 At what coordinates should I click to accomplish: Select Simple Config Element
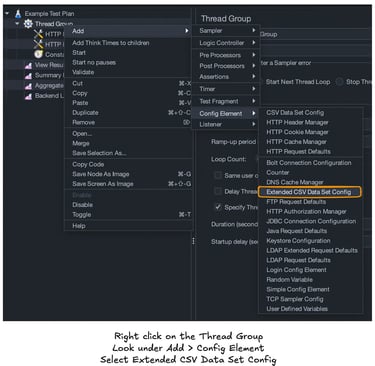click(x=310, y=289)
